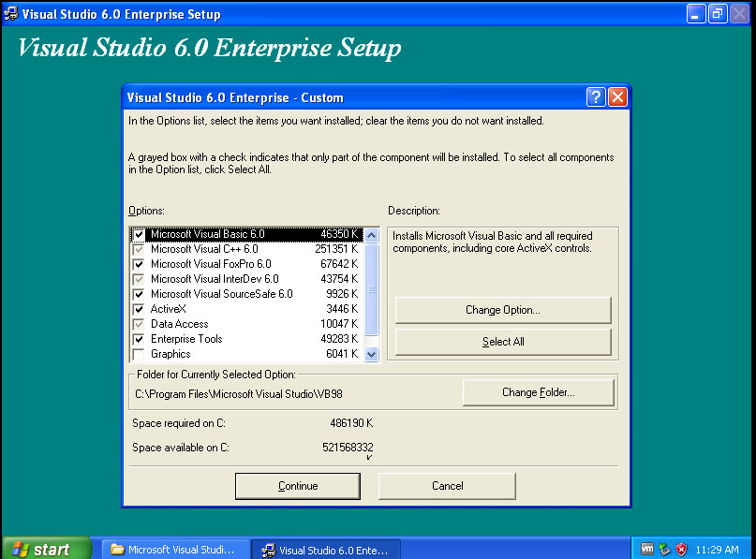Viewport: 756px width, 559px height.
Task: Select the Microsoft Visual SourceSafe 6.0 row text
Action: [222, 294]
